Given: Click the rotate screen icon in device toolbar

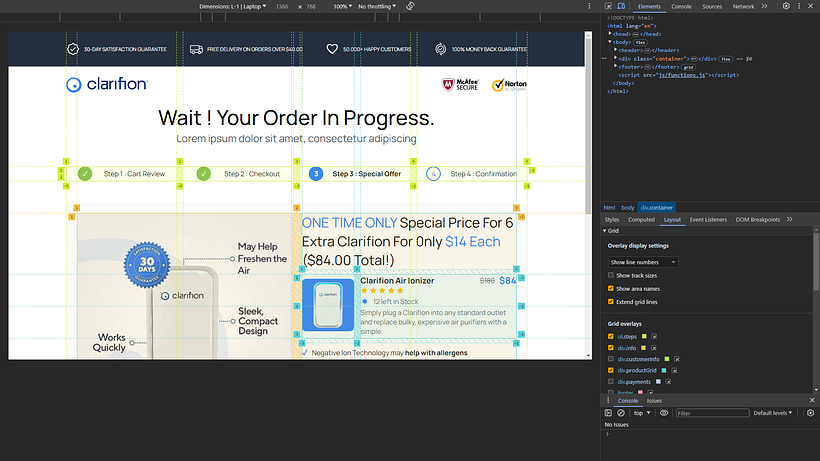Looking at the screenshot, I should tap(411, 6).
